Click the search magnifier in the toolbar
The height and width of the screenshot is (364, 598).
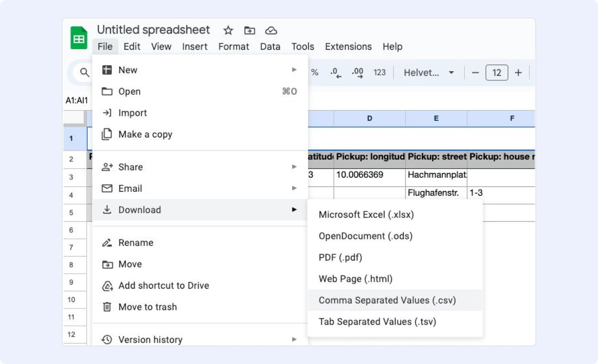(x=84, y=73)
